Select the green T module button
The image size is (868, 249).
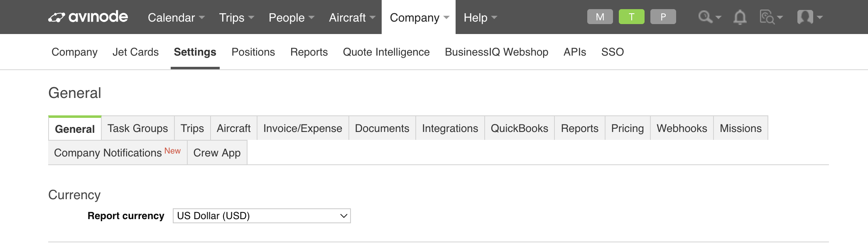click(x=631, y=17)
